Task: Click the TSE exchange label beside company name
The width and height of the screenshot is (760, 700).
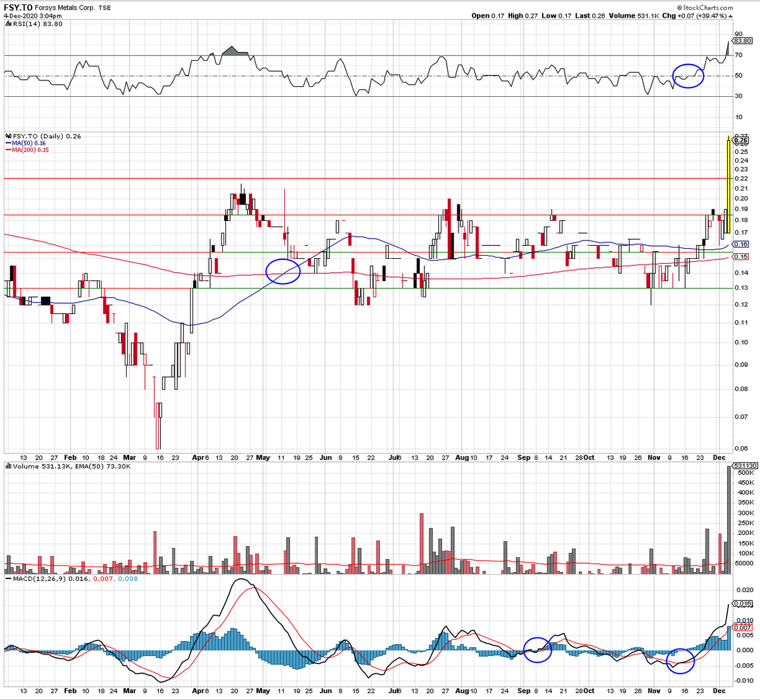Action: (x=105, y=8)
